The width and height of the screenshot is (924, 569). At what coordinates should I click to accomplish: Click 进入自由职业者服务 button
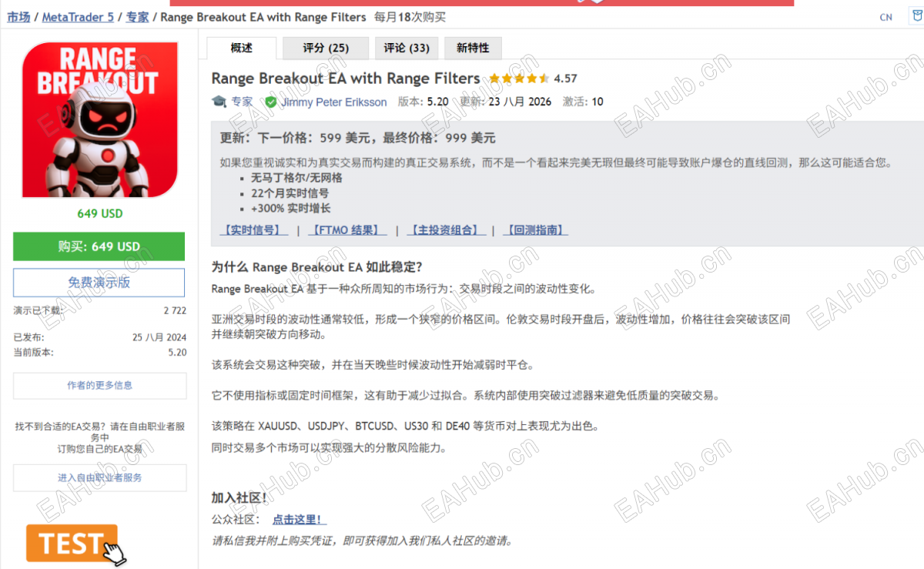pos(99,477)
